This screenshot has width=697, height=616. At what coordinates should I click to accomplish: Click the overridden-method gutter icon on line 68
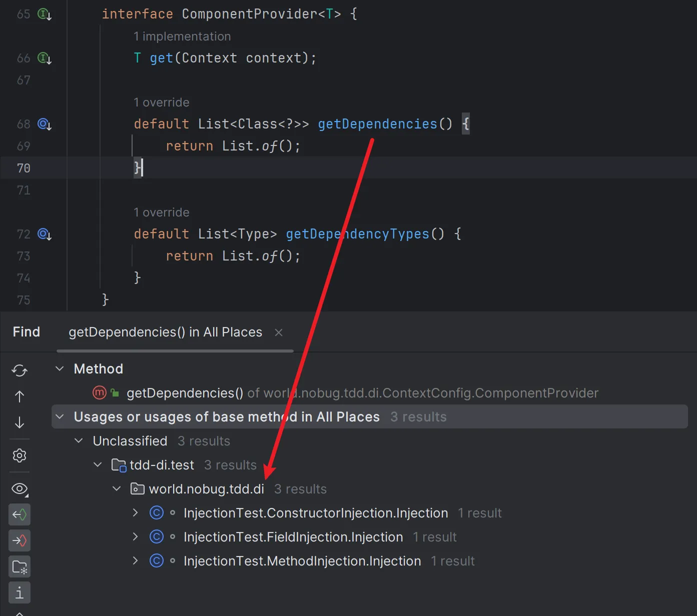click(x=45, y=124)
